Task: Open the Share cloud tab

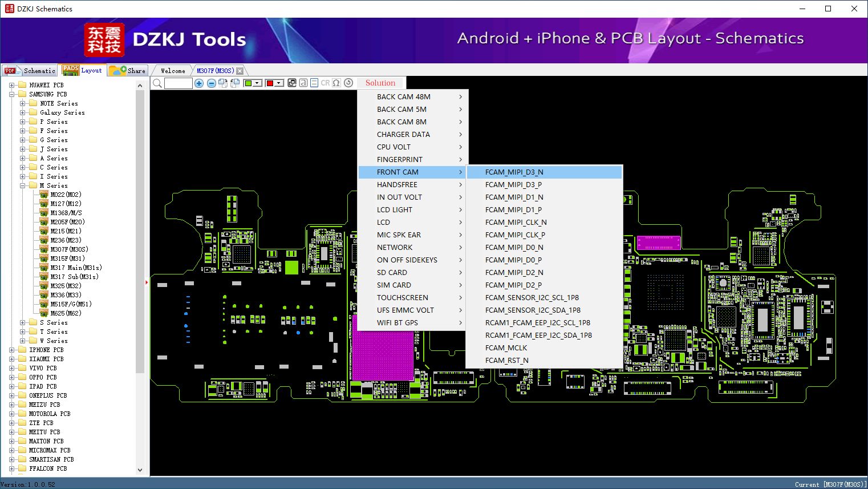Action: coord(128,70)
